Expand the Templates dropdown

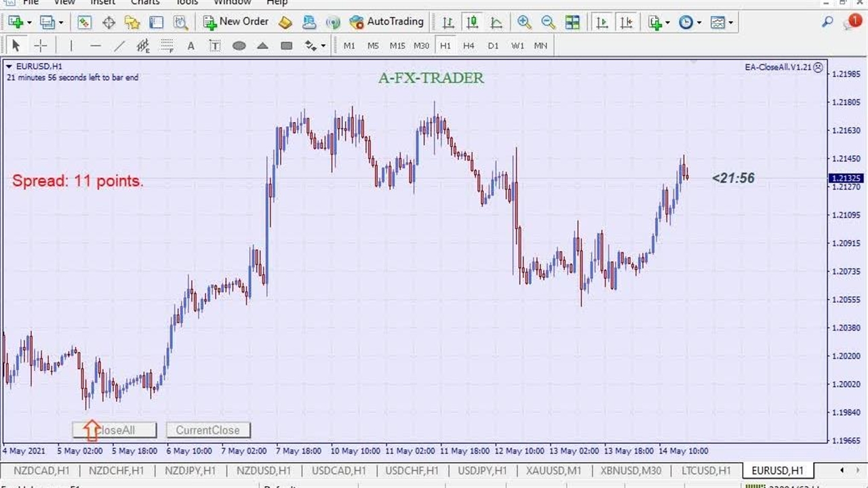[x=731, y=22]
